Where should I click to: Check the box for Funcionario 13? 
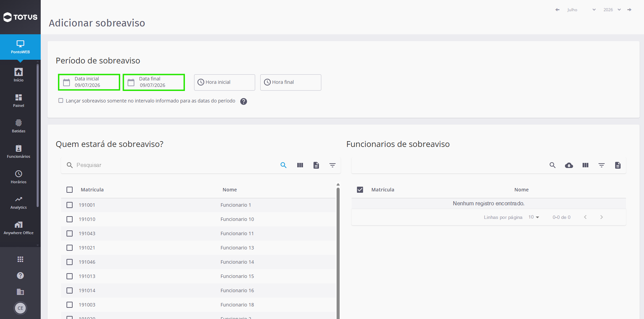[x=70, y=248]
